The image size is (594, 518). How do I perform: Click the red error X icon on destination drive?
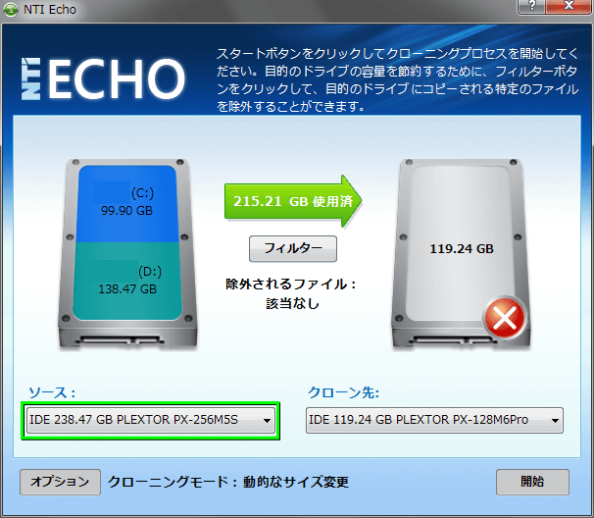point(505,317)
